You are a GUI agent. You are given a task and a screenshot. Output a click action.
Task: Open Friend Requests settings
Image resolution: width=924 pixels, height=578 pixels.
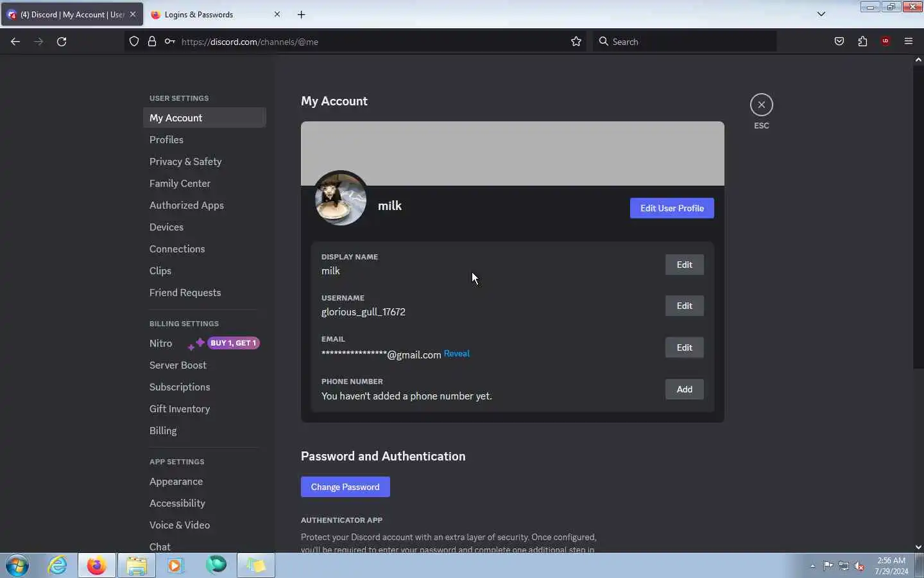(204, 292)
